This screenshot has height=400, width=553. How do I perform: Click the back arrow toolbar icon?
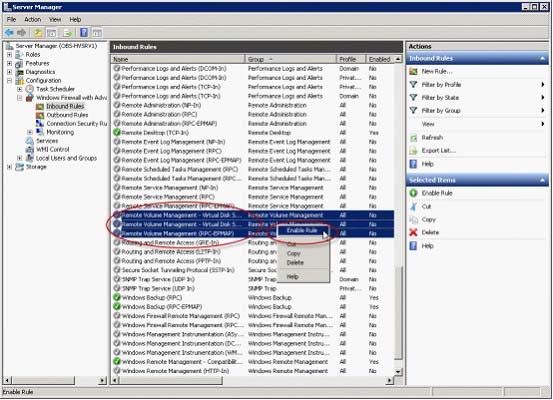9,33
